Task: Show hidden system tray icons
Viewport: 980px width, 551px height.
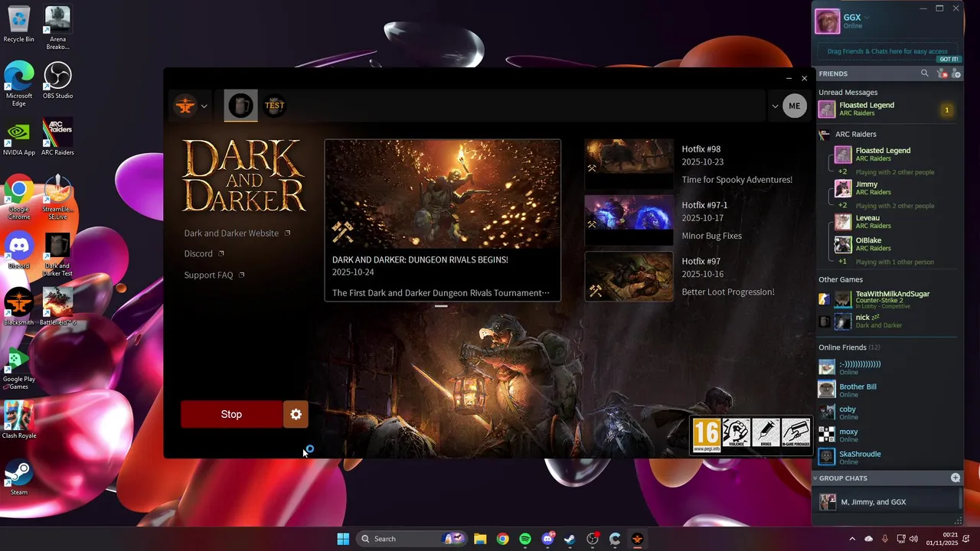Action: tap(852, 539)
